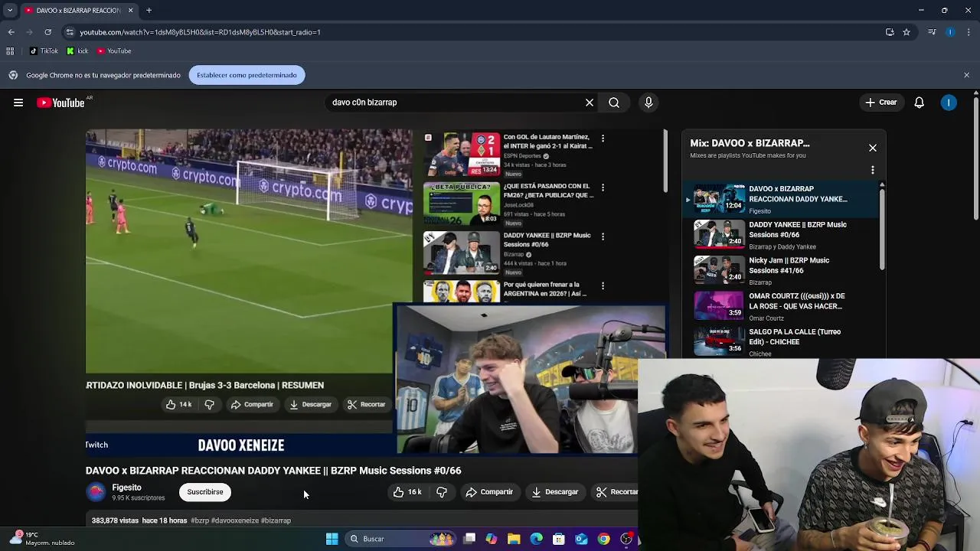
Task: Close the DAVOO x BIZARRAP tab
Action: click(x=130, y=11)
